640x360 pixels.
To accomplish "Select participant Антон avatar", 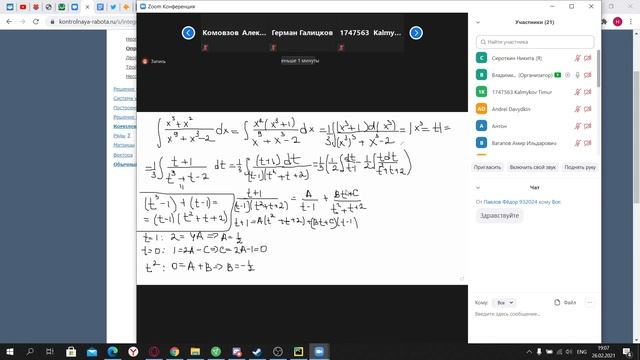I will coord(482,126).
